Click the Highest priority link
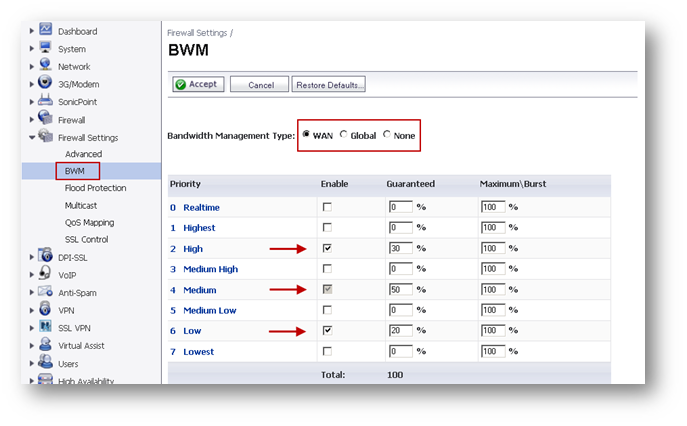 point(199,228)
